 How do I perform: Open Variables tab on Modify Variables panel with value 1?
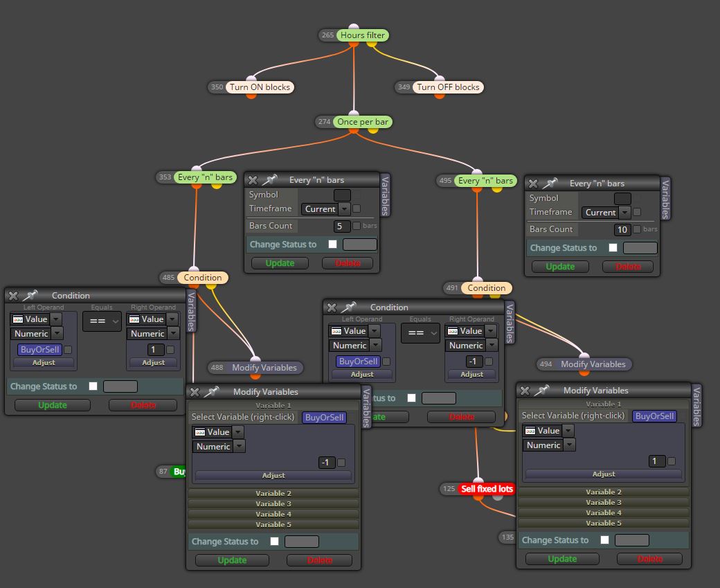pyautogui.click(x=696, y=406)
